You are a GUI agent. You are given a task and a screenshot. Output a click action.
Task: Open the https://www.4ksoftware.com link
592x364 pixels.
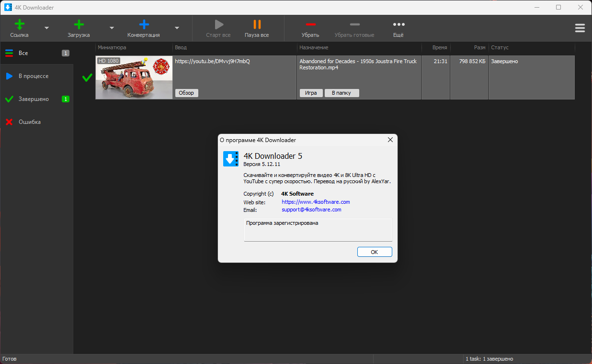316,202
